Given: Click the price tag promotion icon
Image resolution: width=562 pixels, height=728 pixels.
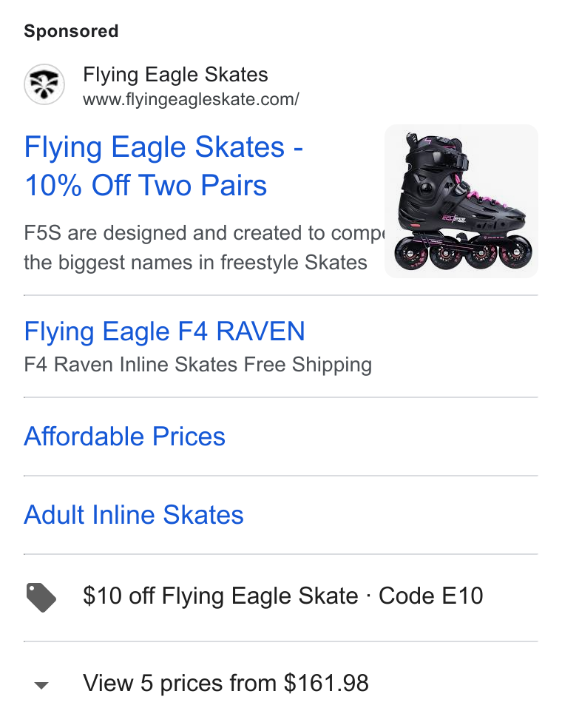Looking at the screenshot, I should 41,598.
